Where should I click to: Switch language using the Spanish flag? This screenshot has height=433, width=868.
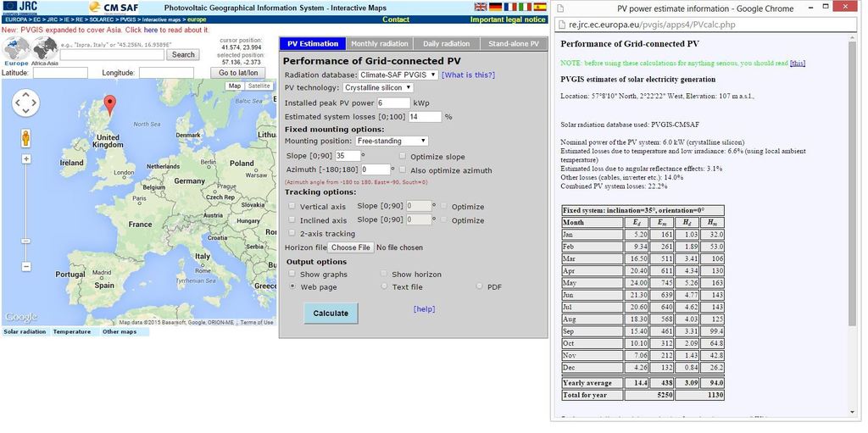click(540, 7)
